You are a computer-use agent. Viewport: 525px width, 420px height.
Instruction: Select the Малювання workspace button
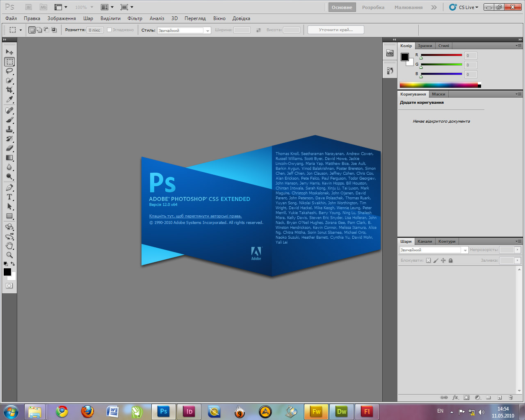coord(409,7)
